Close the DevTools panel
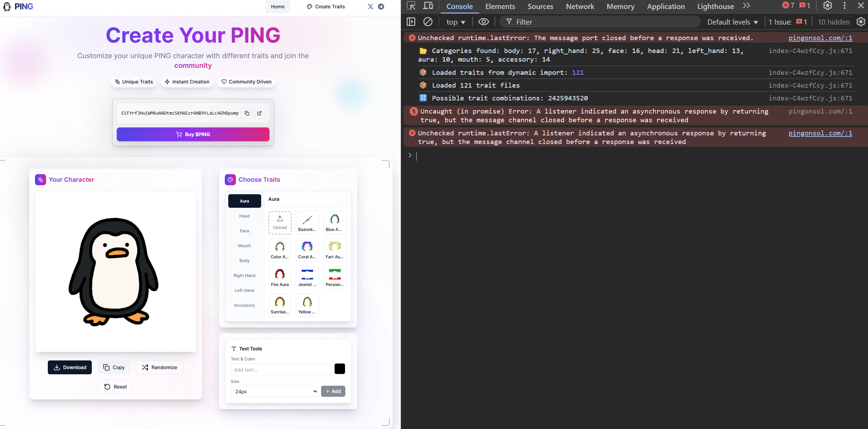868x429 pixels. (x=861, y=6)
